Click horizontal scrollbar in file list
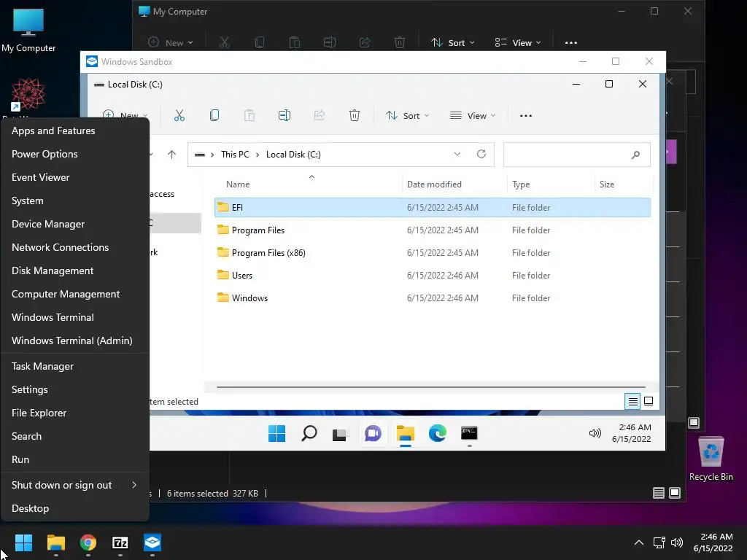Viewport: 747px width, 560px height. 430,387
